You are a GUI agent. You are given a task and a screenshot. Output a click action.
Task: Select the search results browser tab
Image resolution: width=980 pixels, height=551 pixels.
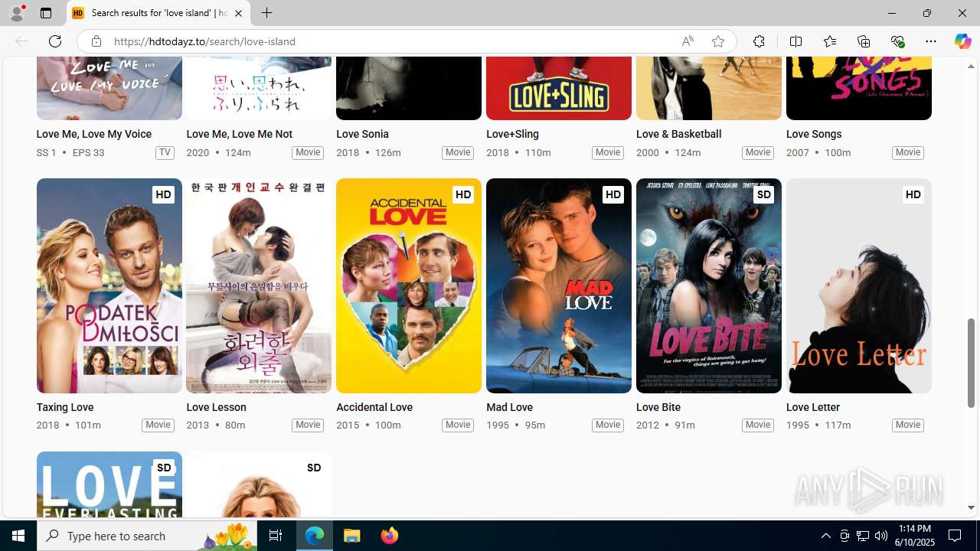(x=158, y=13)
